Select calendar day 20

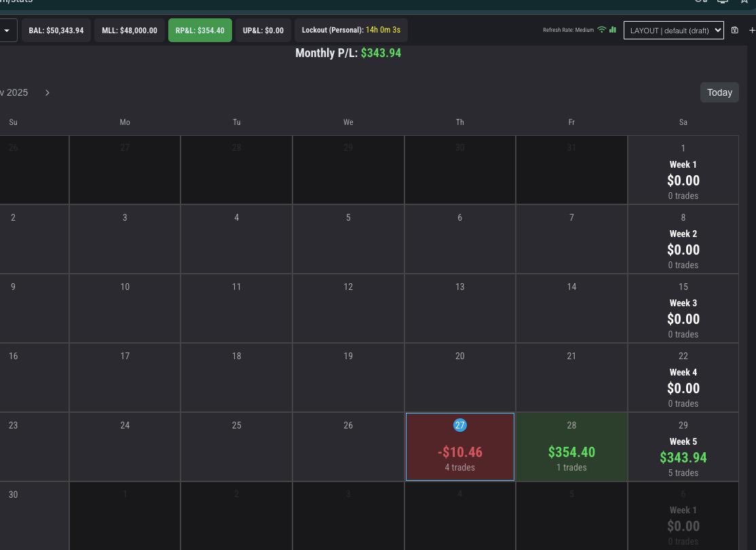[460, 378]
